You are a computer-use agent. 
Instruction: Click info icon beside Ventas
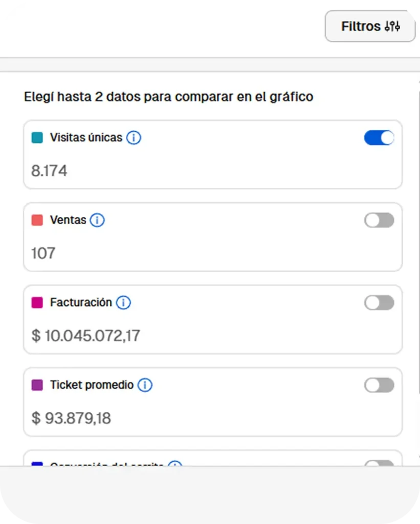[97, 220]
